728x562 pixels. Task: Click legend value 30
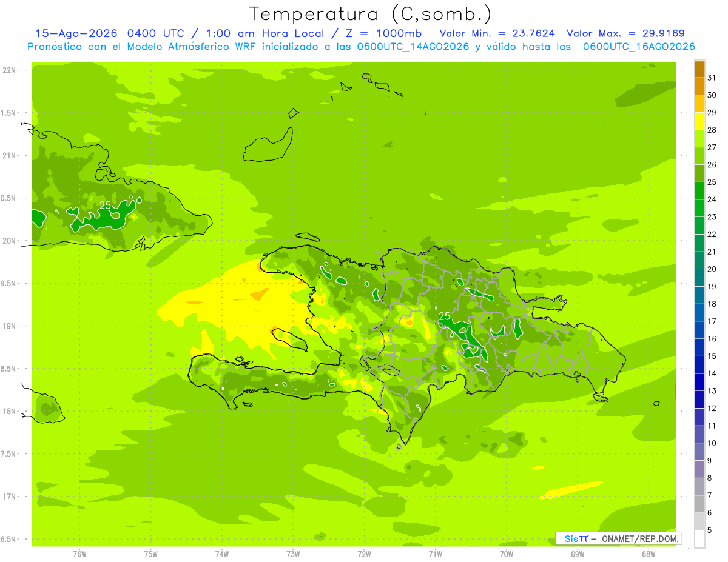pyautogui.click(x=712, y=95)
